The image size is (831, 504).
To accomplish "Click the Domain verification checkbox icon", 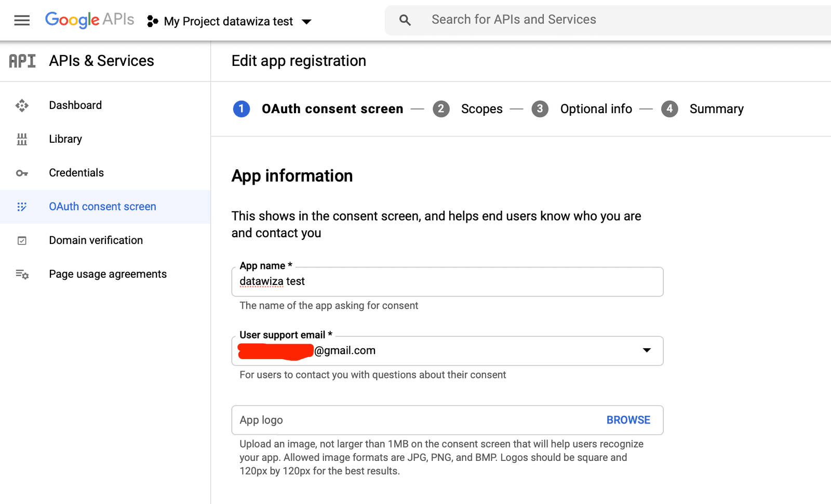I will point(22,240).
